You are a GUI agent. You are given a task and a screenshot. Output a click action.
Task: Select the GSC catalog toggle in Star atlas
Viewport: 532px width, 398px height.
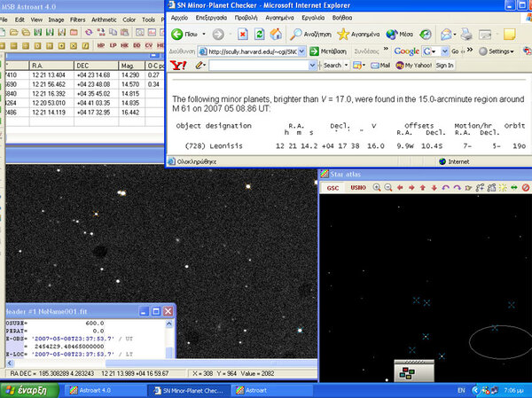tap(332, 188)
